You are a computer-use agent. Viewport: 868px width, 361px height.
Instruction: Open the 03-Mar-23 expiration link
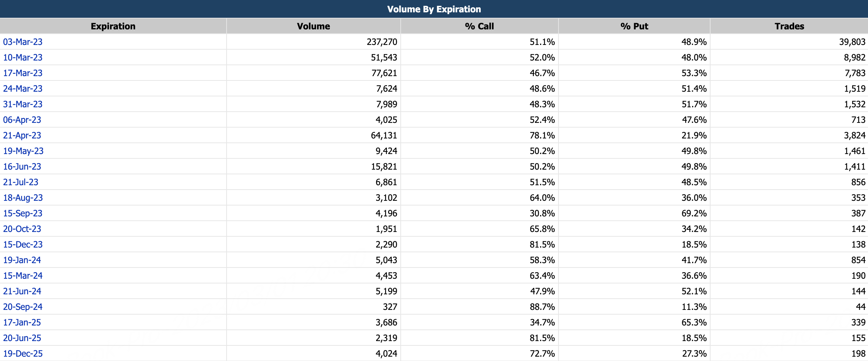(23, 42)
